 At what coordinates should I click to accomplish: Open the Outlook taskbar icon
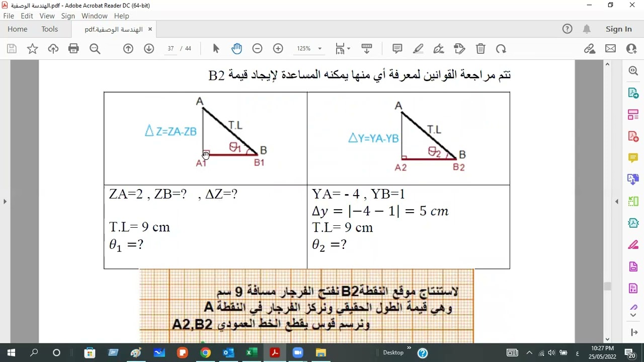(x=228, y=353)
